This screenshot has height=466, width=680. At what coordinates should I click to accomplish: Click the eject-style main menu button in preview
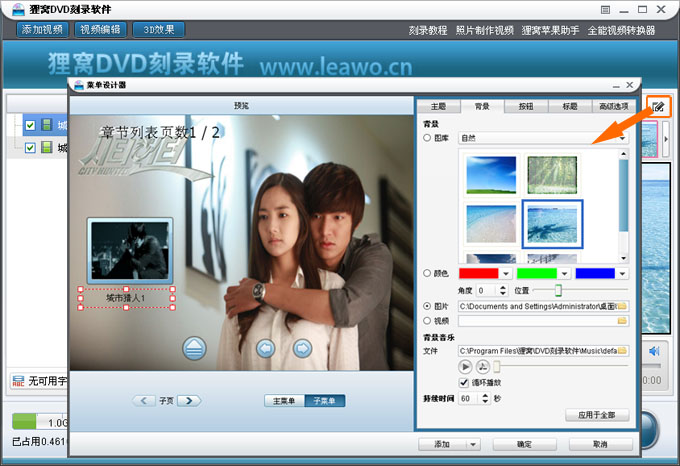point(194,348)
